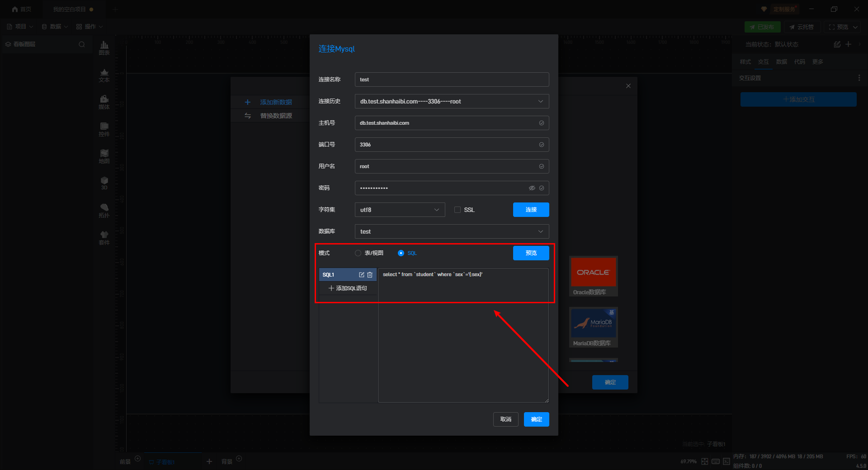Add new state plus icon
868x470 pixels.
pos(849,44)
